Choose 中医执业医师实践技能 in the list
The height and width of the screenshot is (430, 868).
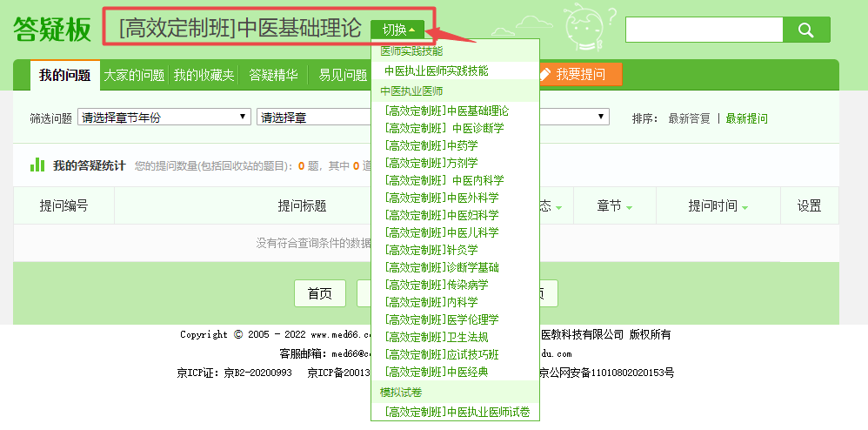tap(436, 71)
